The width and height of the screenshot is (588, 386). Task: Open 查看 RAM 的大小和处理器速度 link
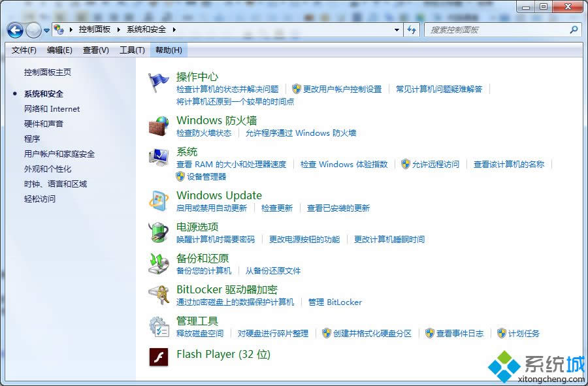(x=231, y=164)
